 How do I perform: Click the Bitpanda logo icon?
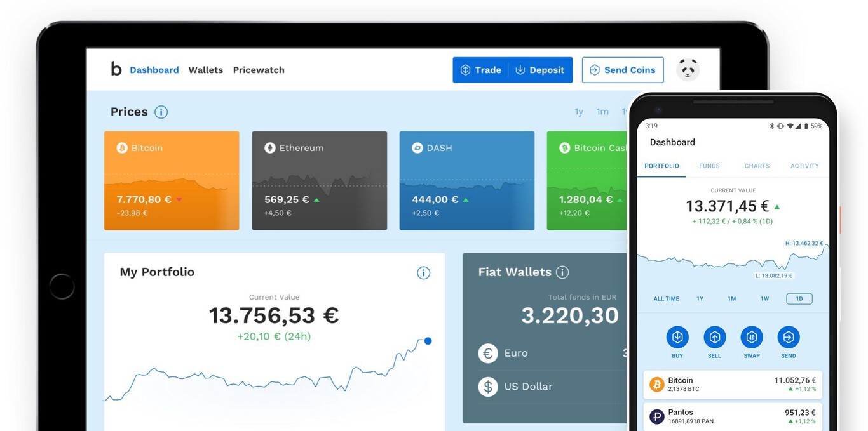tap(116, 69)
